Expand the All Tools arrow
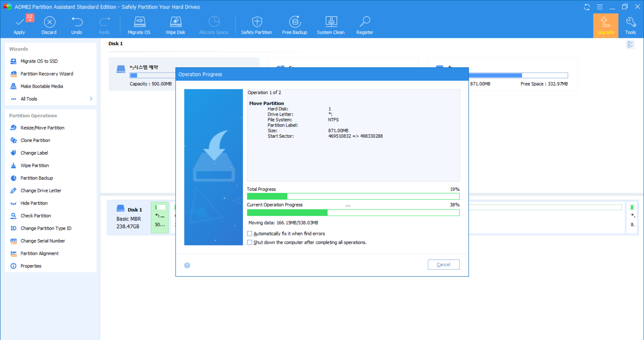The width and height of the screenshot is (644, 340). coord(91,99)
